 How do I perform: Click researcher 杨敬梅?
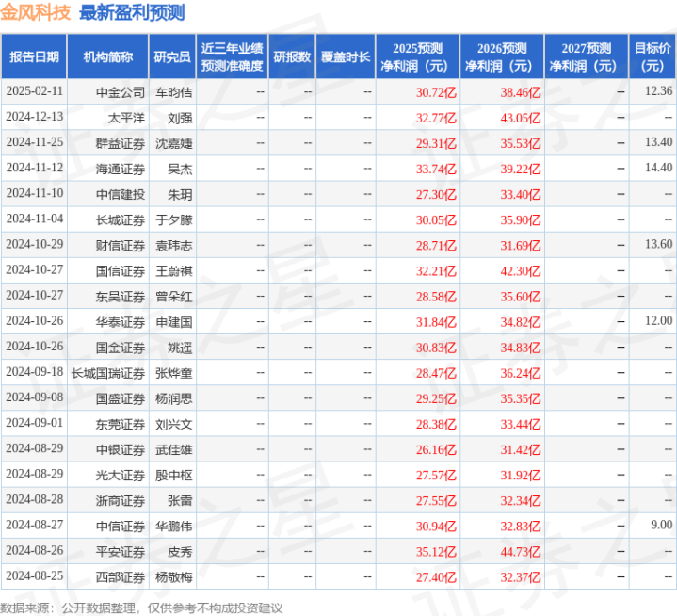(x=174, y=576)
